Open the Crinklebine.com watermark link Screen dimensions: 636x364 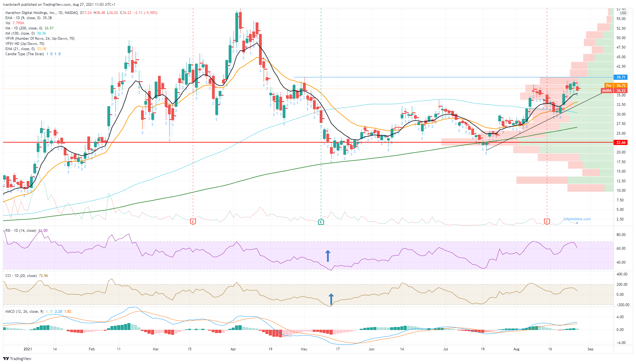tap(577, 219)
